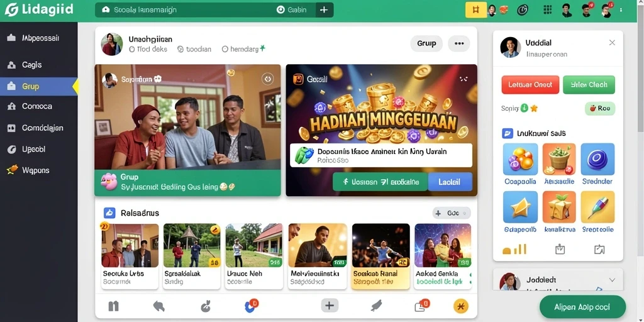This screenshot has height=322, width=644.
Task: Click the Grup button in post header
Action: 426,43
